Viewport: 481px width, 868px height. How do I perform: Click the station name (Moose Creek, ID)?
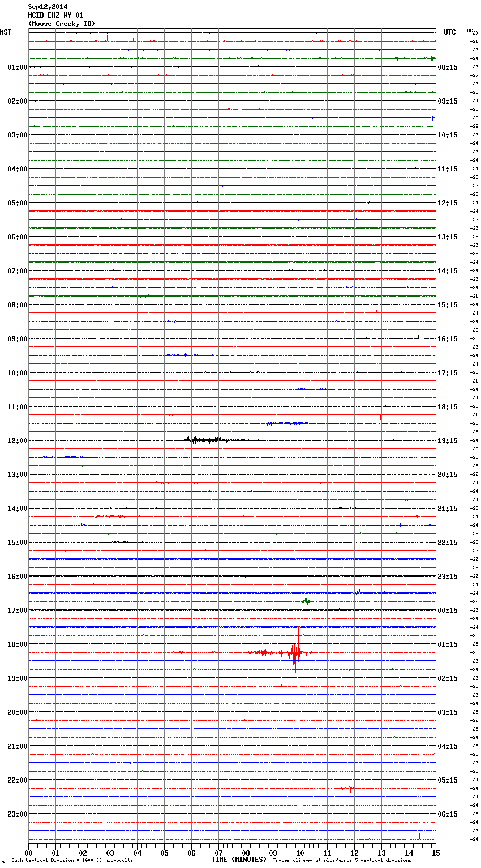point(62,24)
